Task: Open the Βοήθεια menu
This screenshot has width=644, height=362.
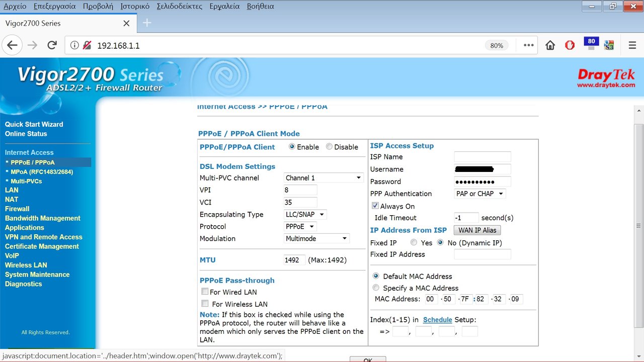Action: click(261, 7)
